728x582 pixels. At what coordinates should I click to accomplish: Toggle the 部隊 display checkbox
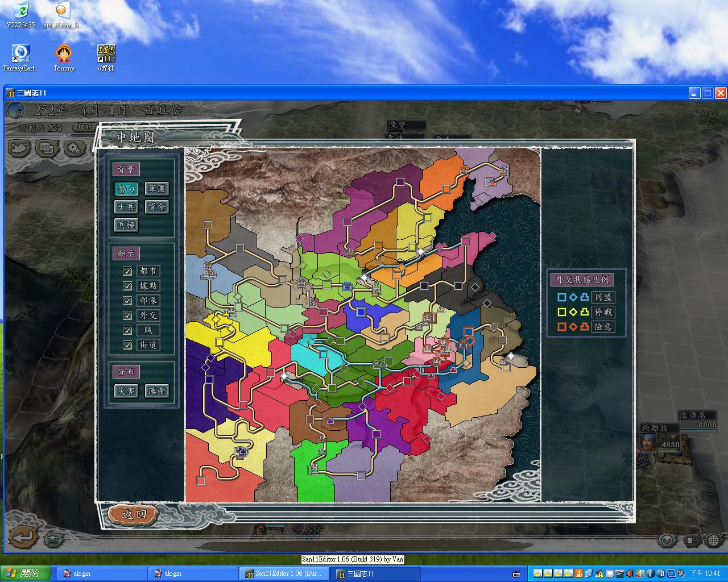click(127, 301)
